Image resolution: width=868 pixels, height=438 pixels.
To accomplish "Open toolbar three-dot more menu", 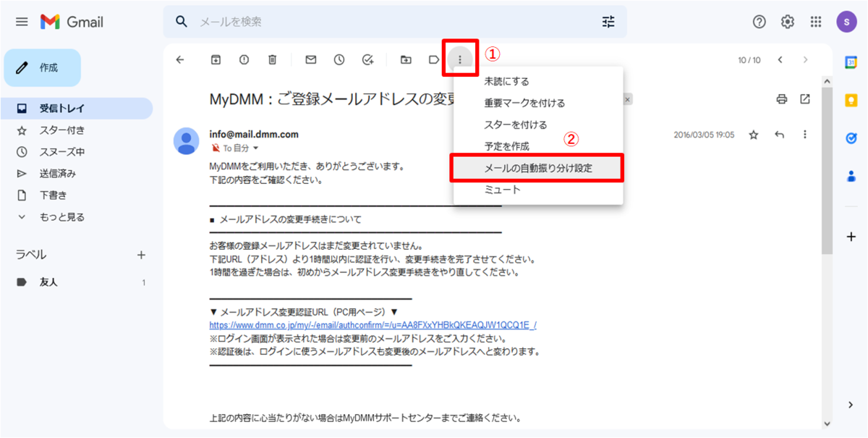I will (x=460, y=59).
